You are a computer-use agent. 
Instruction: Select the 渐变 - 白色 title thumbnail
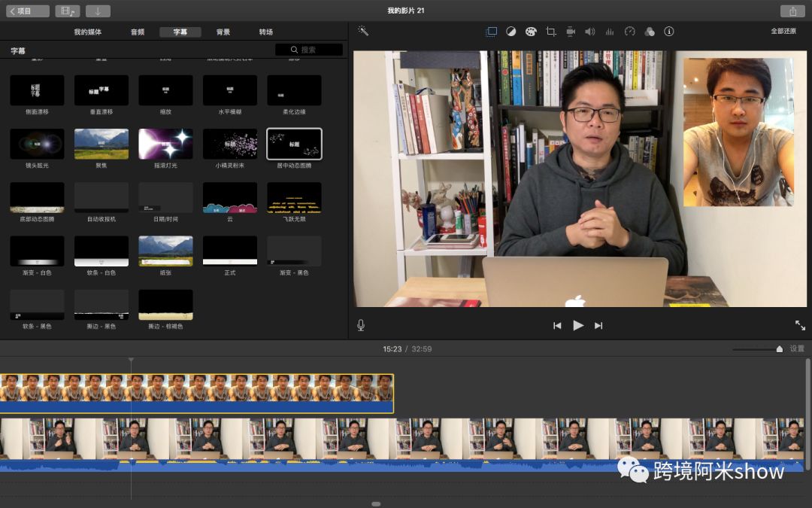click(x=38, y=251)
